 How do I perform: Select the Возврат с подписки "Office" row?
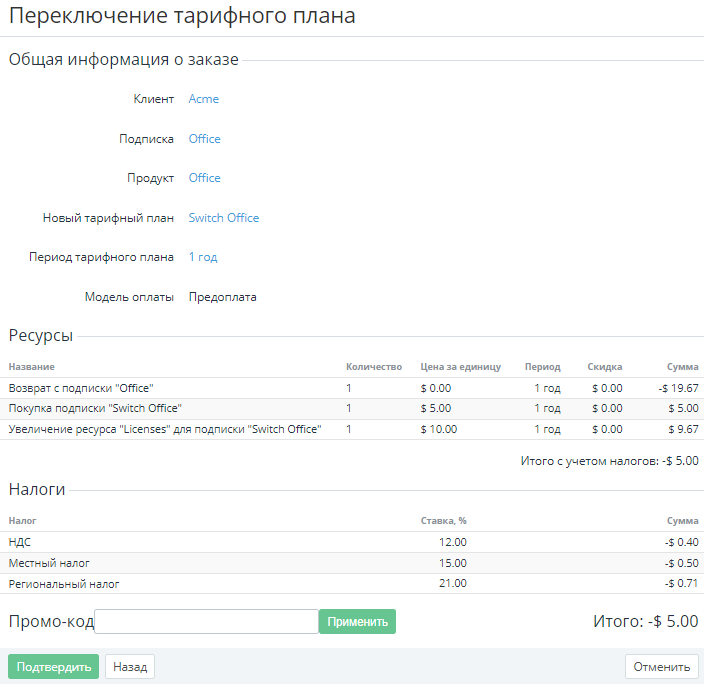click(x=352, y=388)
